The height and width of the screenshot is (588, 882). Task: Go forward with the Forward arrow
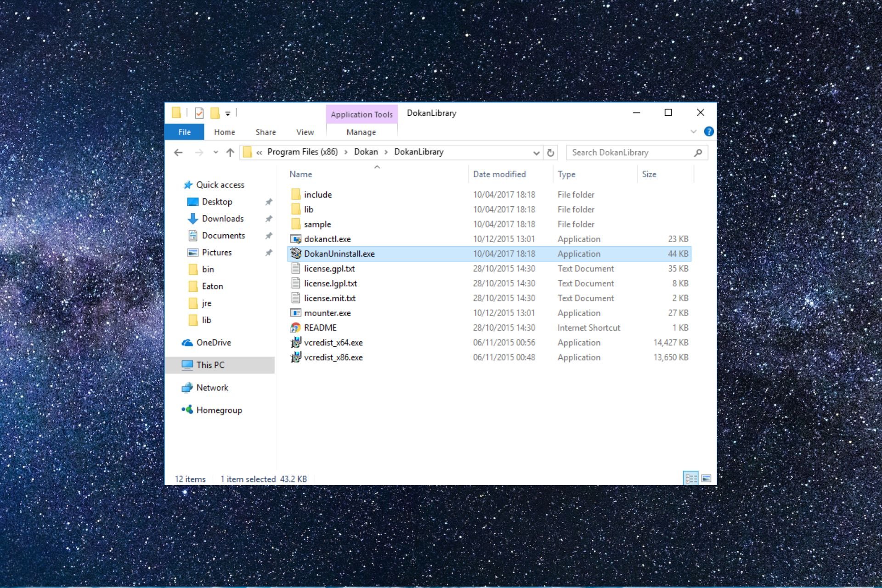[x=199, y=153]
